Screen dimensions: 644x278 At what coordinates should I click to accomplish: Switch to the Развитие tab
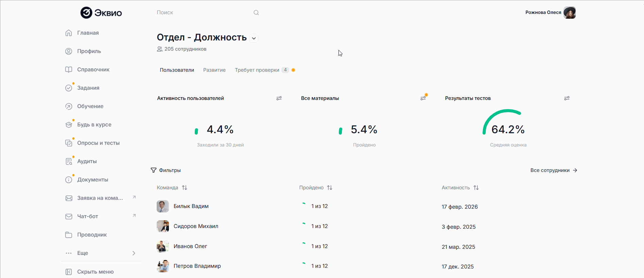(x=214, y=70)
